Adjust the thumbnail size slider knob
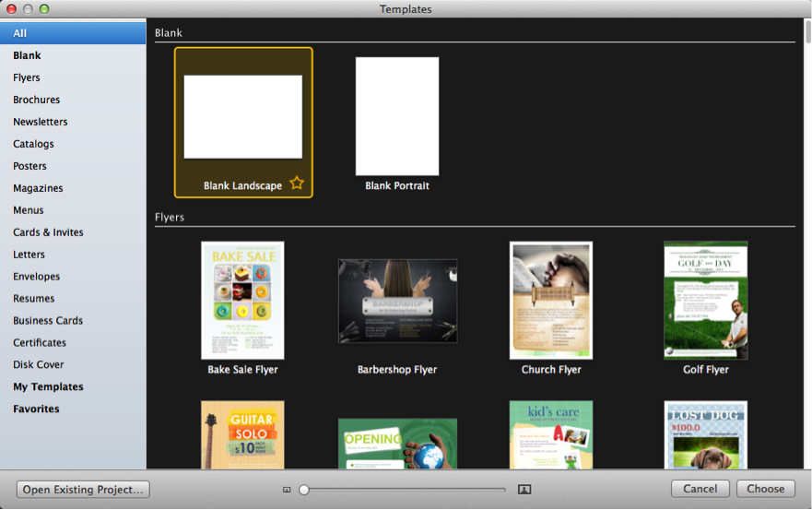Screen dimensions: 812x510 coord(304,490)
